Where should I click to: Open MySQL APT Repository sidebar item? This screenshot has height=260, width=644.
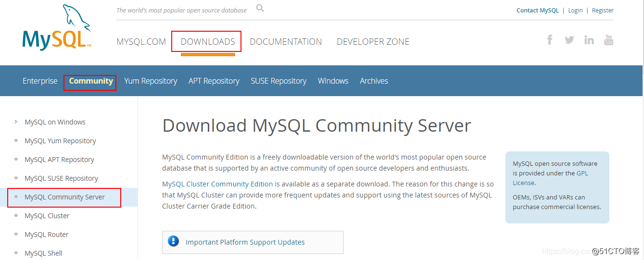(59, 160)
